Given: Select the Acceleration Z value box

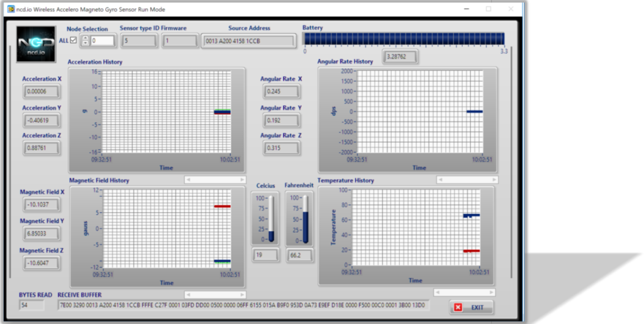Looking at the screenshot, I should [x=43, y=148].
